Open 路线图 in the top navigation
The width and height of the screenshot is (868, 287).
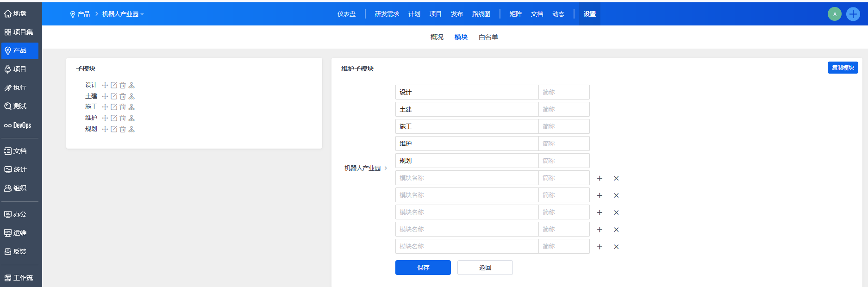pyautogui.click(x=481, y=14)
